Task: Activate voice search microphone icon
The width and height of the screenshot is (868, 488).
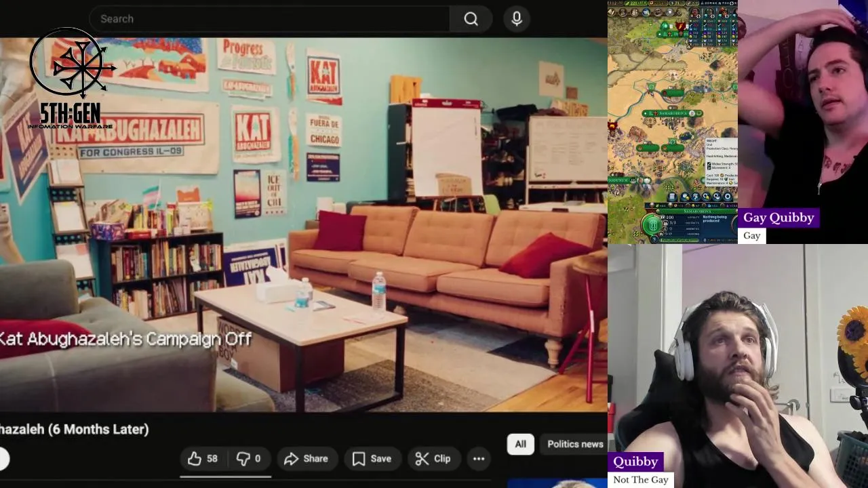Action: click(517, 18)
